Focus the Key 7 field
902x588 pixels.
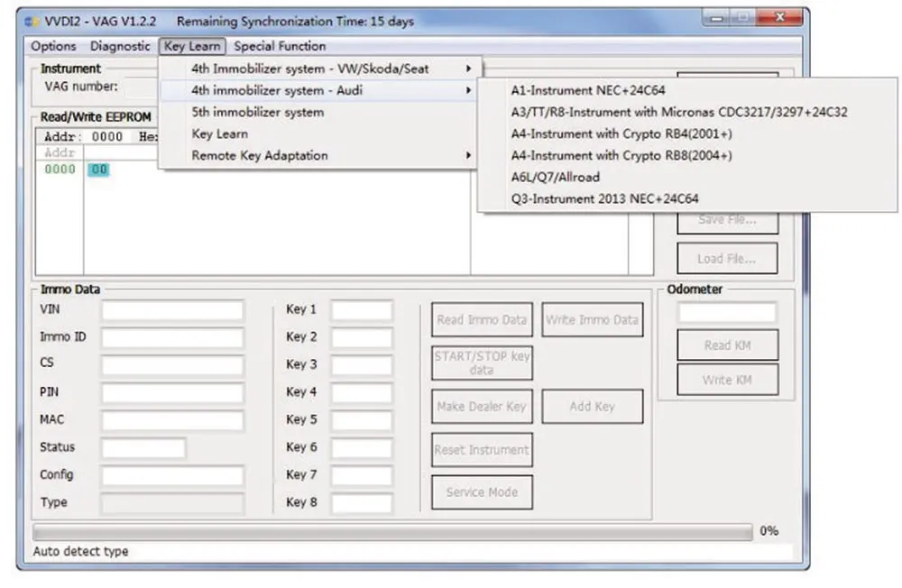pos(362,476)
